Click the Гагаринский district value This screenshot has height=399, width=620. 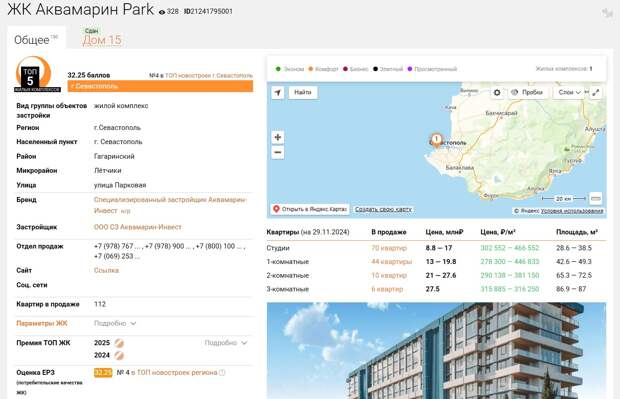[x=114, y=156]
